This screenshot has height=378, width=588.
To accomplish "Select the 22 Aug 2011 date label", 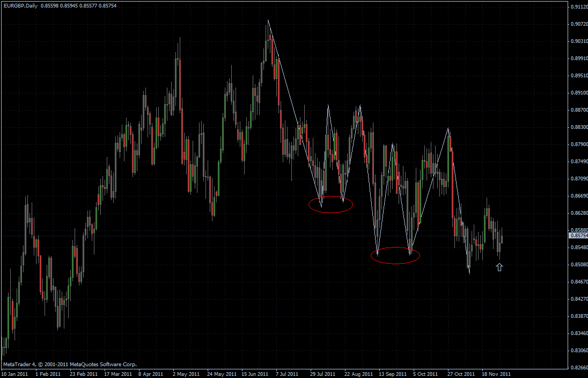I will pyautogui.click(x=358, y=374).
